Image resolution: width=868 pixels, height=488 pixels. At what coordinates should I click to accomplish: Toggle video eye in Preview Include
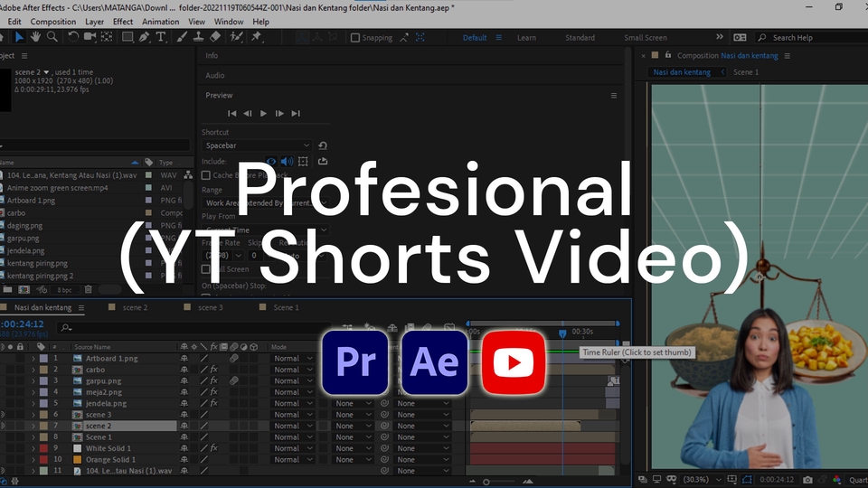click(x=271, y=162)
